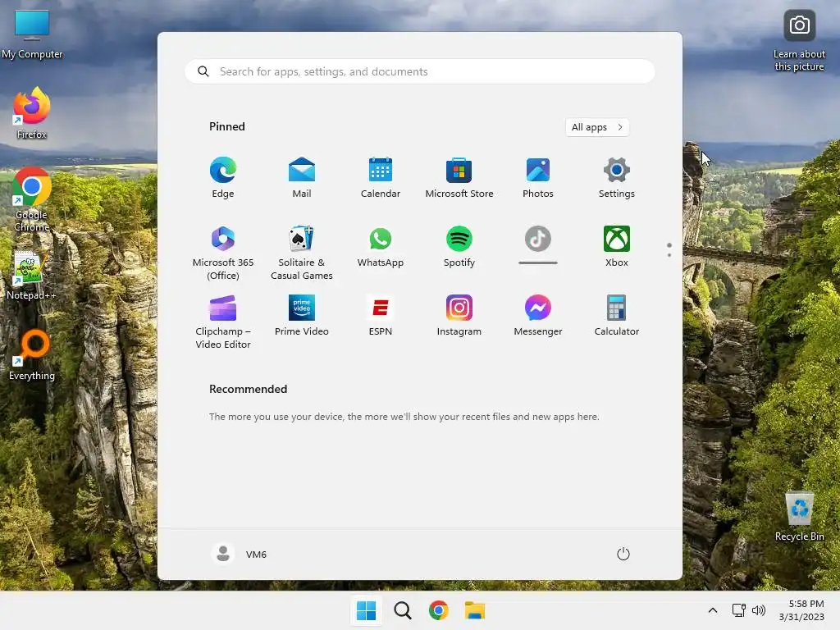Click Learn about this picture icon
840x630 pixels.
[x=799, y=41]
